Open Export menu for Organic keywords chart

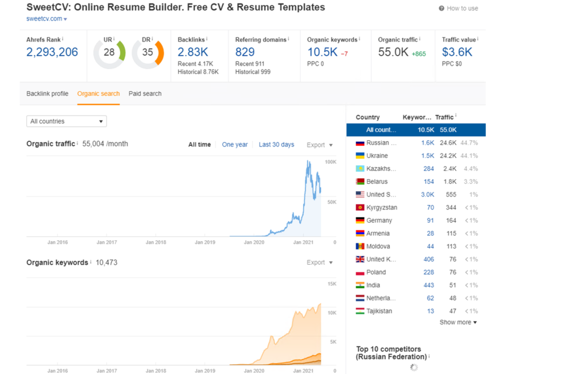coord(319,263)
